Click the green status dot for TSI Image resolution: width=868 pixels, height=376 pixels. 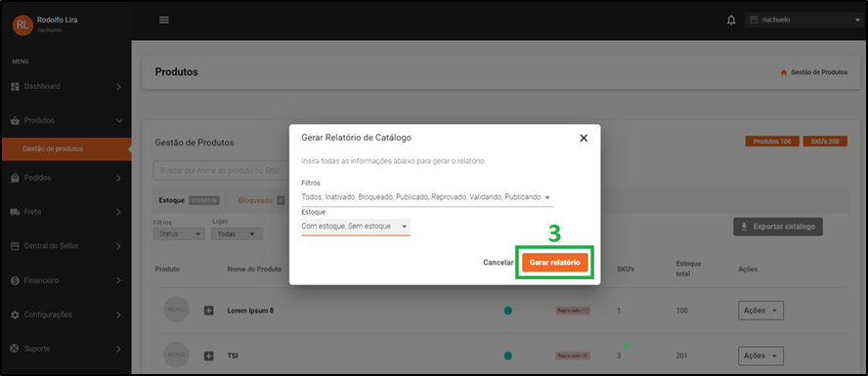coord(508,355)
